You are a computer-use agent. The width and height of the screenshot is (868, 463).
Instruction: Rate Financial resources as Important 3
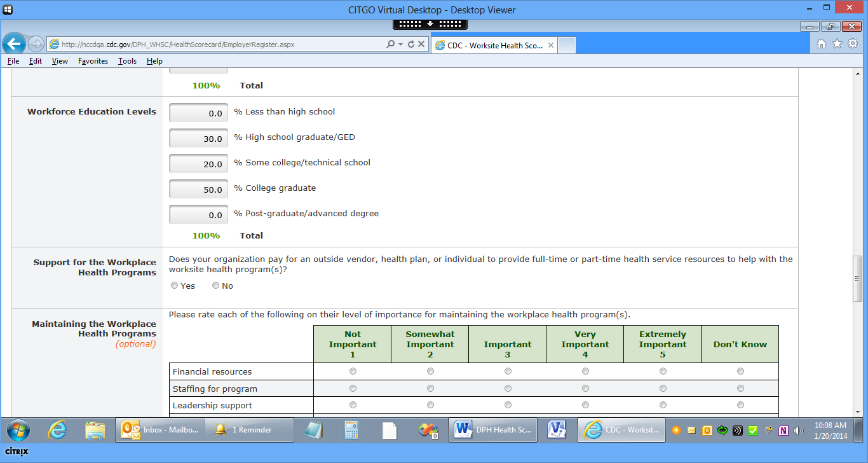click(x=508, y=371)
